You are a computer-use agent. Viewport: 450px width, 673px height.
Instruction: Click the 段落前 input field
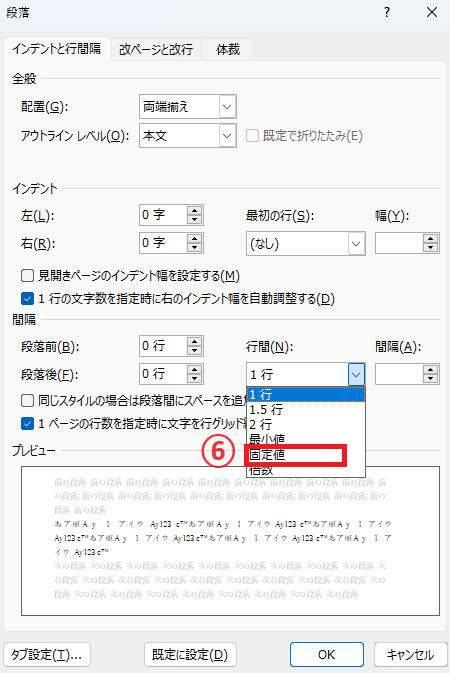(x=164, y=346)
